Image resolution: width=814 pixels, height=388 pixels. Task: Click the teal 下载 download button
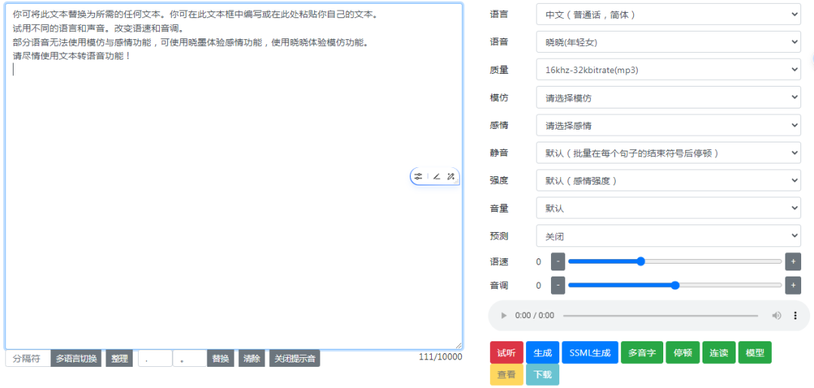(542, 374)
